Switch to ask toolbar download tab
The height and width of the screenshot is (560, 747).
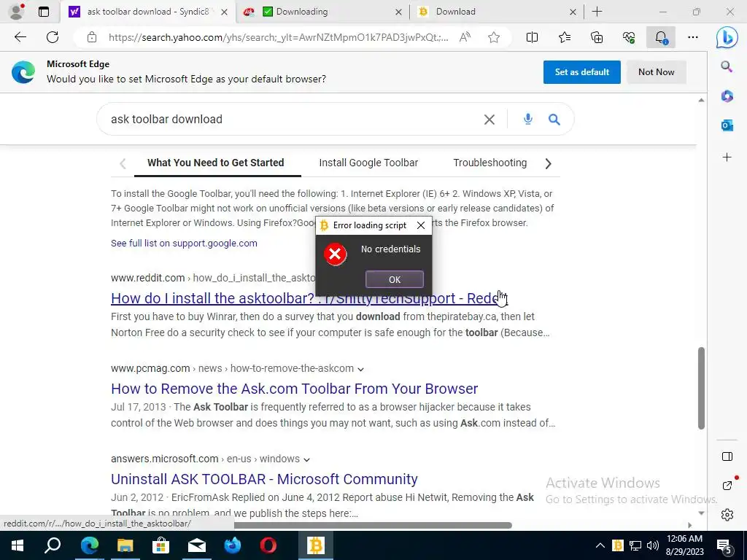[x=147, y=12]
